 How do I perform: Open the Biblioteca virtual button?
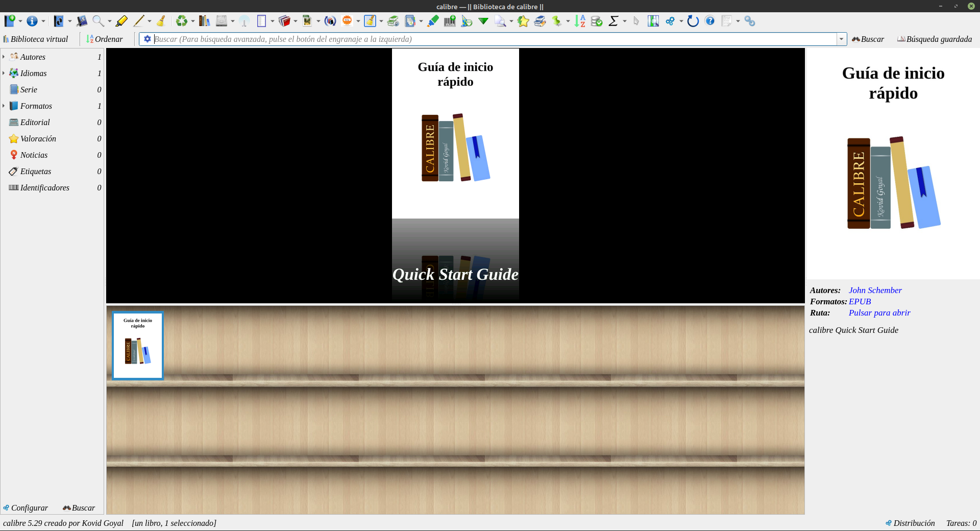click(x=36, y=39)
